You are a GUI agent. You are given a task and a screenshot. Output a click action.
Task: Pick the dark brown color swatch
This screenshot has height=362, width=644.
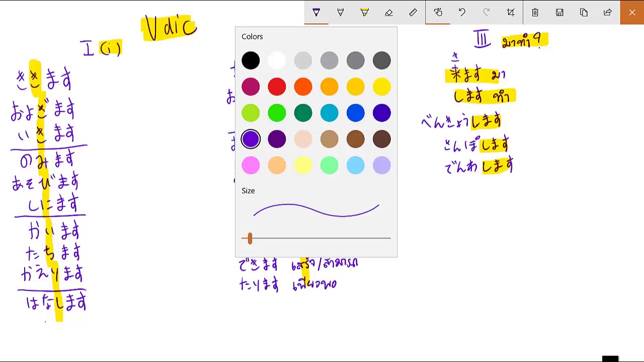click(381, 139)
